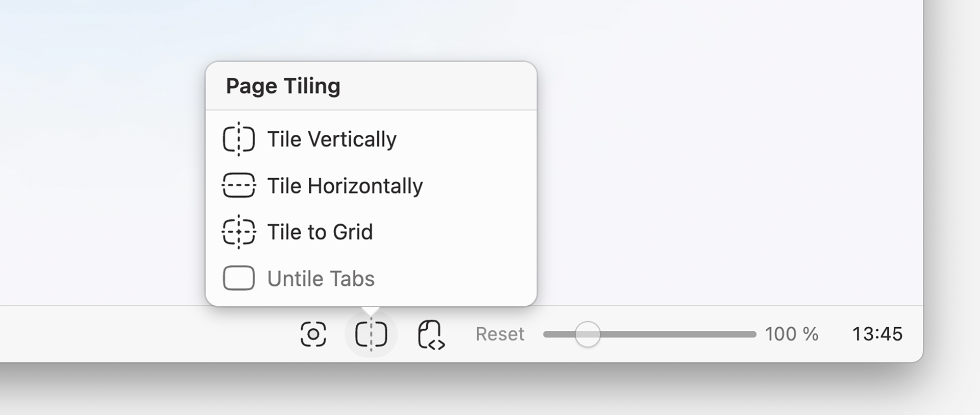This screenshot has width=980, height=415.
Task: Click the zoom slider handle
Action: (x=587, y=334)
